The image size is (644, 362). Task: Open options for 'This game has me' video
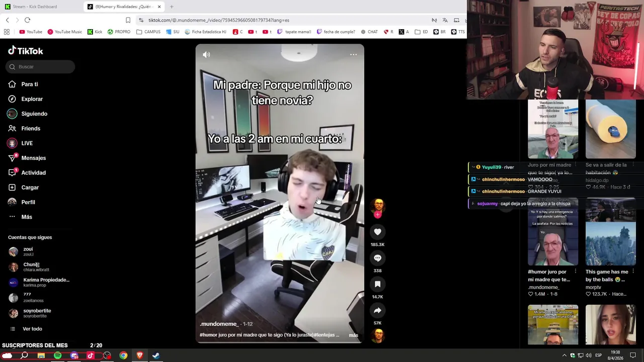[x=633, y=272]
